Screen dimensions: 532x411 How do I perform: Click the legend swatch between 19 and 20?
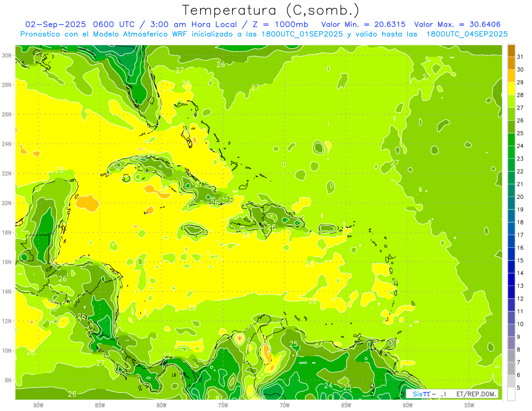pos(511,203)
